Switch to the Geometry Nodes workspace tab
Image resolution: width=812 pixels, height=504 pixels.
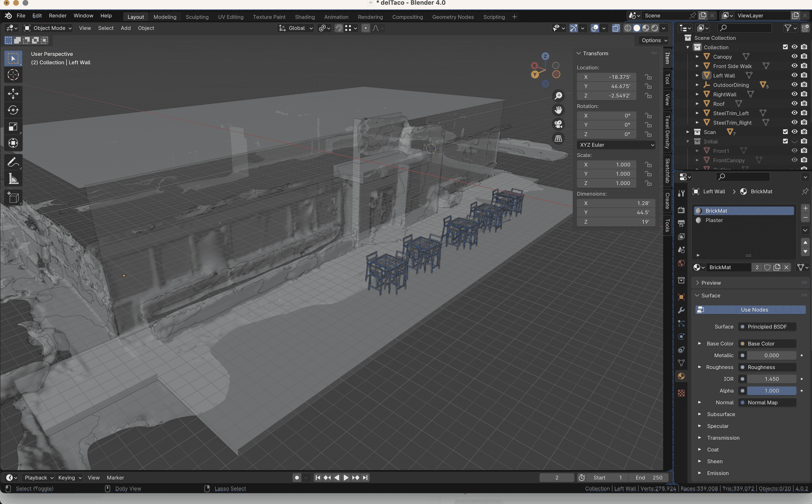453,17
